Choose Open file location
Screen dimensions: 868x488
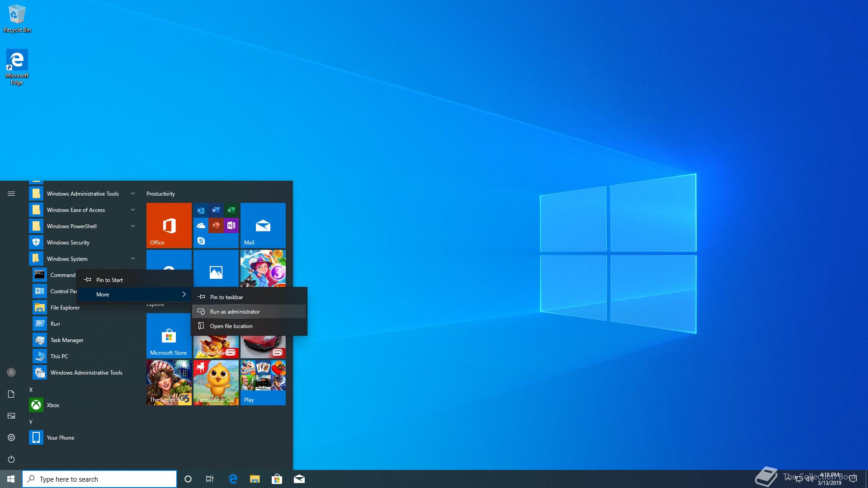click(249, 326)
